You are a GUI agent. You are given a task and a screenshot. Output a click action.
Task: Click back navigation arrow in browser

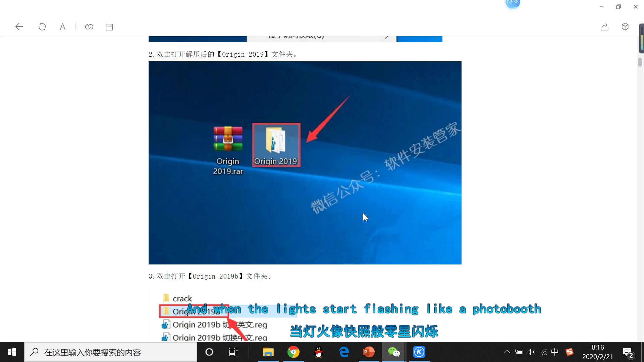[x=18, y=26]
